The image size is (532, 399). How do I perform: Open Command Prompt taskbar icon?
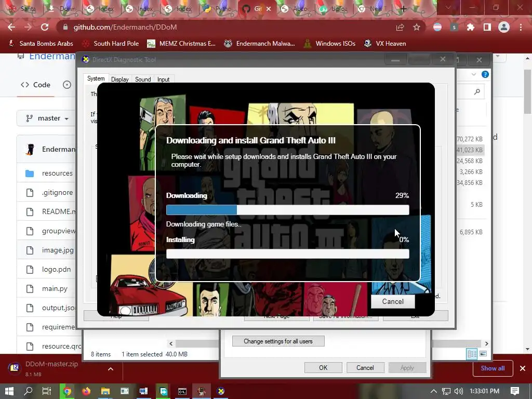182,391
